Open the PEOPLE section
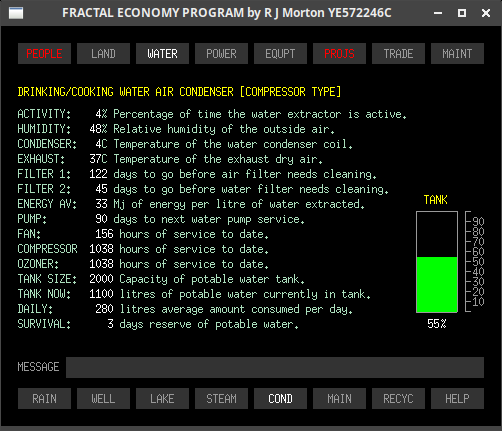The width and height of the screenshot is (502, 431). 44,53
